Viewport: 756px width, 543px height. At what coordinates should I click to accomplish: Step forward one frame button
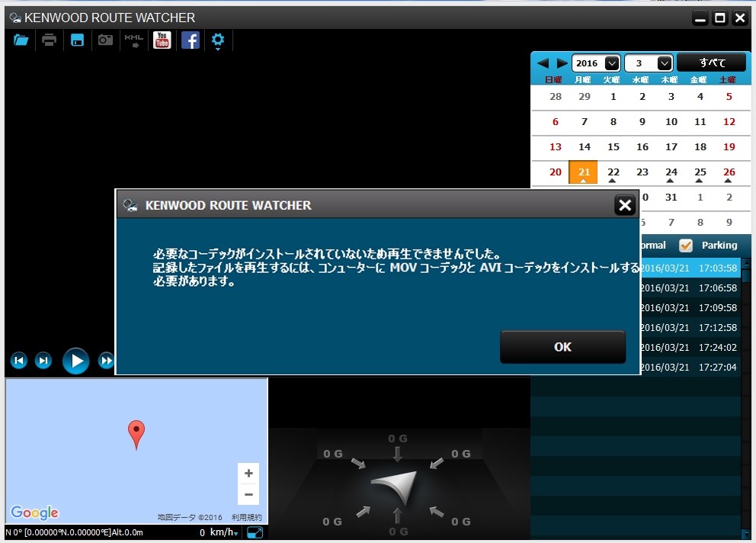point(43,361)
